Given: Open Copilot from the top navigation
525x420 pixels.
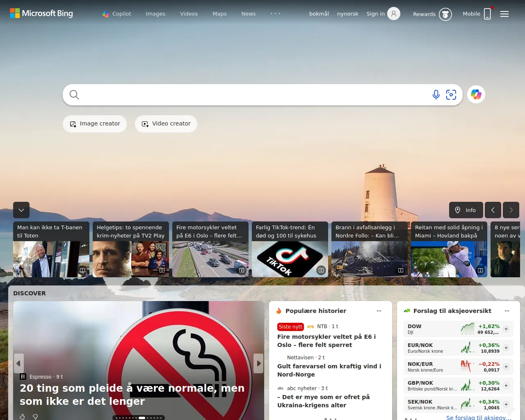Looking at the screenshot, I should tap(117, 14).
